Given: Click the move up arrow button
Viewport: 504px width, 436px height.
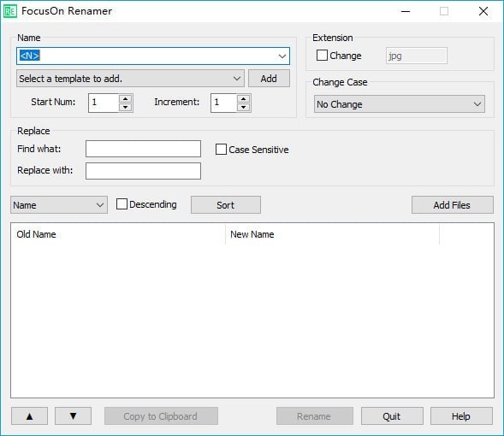Looking at the screenshot, I should click(x=29, y=416).
